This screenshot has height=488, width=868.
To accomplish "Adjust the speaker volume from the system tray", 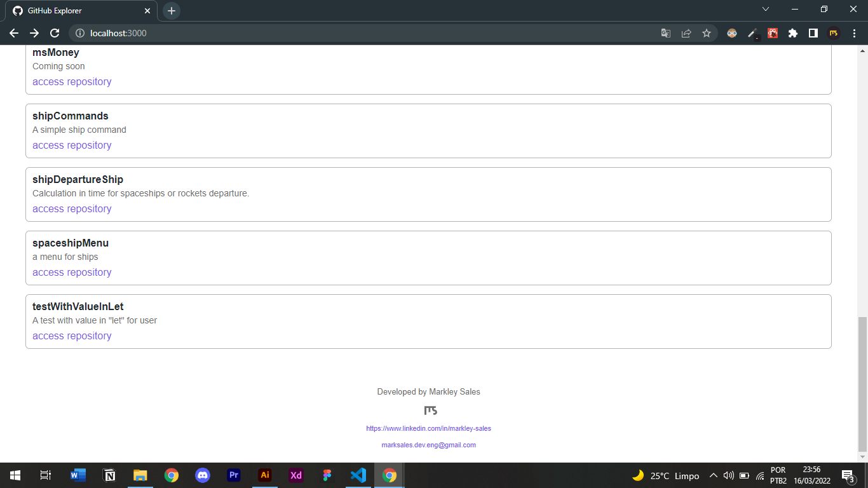I will 728,475.
